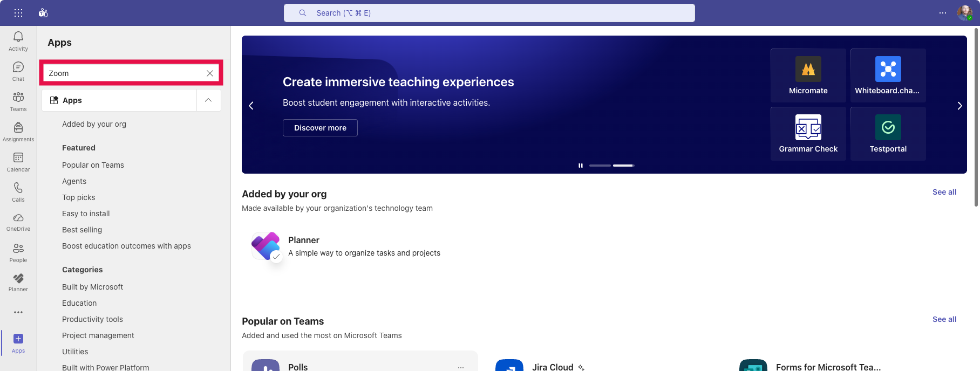Open the Polls app card
The width and height of the screenshot is (980, 371).
point(360,361)
